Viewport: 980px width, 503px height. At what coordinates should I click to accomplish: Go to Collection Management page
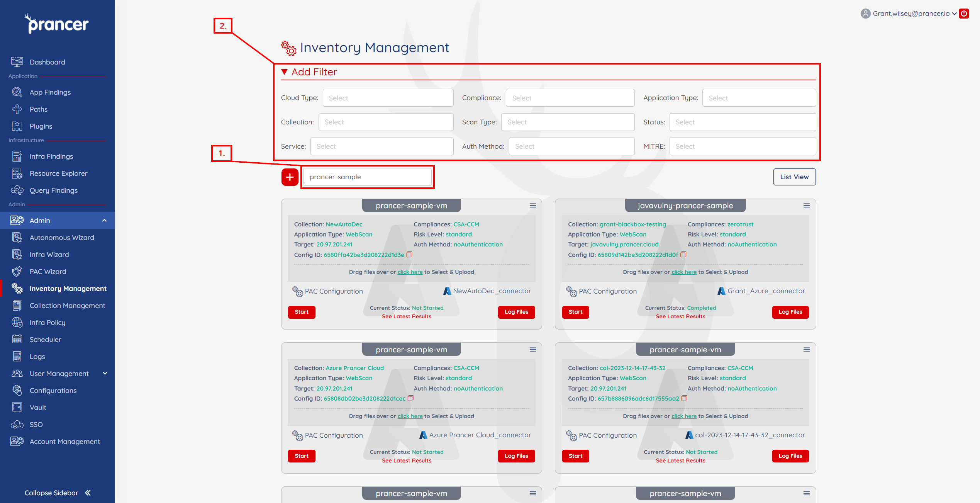(67, 305)
